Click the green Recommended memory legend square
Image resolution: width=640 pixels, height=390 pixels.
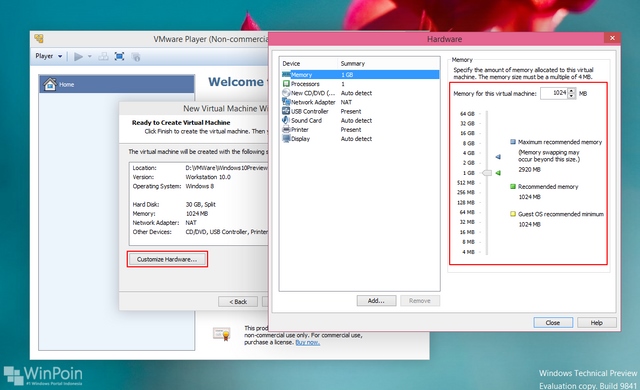(513, 186)
